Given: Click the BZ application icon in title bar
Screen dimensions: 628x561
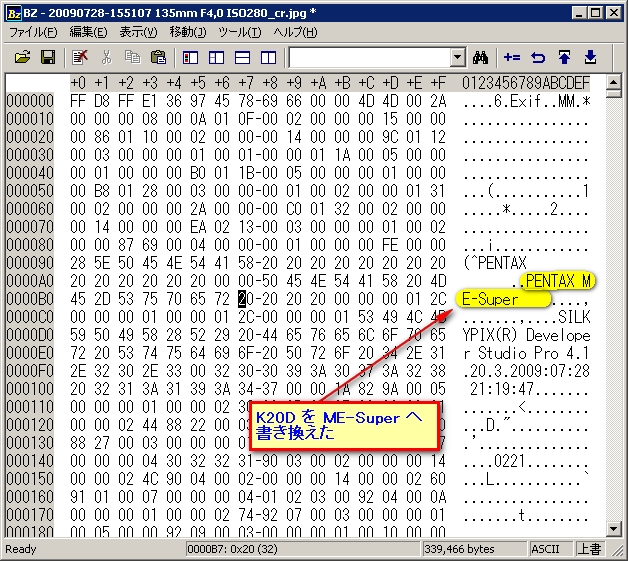Looking at the screenshot, I should (14, 13).
